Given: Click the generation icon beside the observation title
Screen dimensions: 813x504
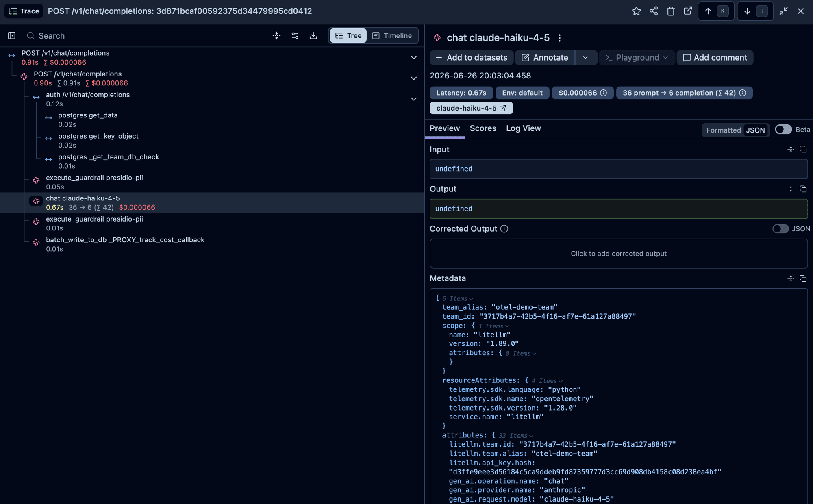Looking at the screenshot, I should [x=437, y=38].
